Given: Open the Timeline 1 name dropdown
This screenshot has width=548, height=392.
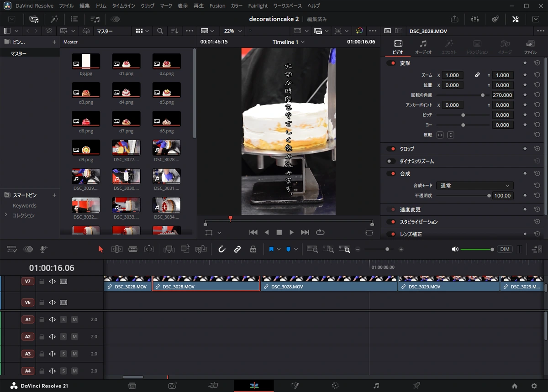Looking at the screenshot, I should click(289, 42).
